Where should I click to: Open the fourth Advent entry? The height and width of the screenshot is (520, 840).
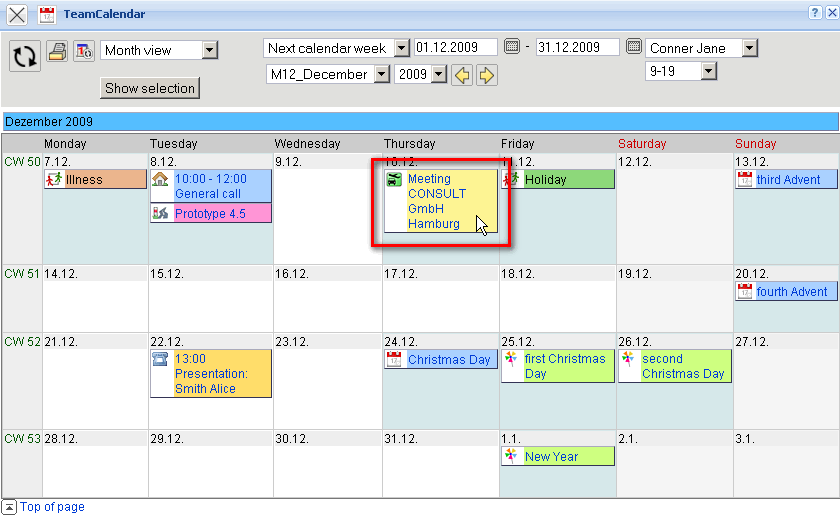click(x=787, y=291)
